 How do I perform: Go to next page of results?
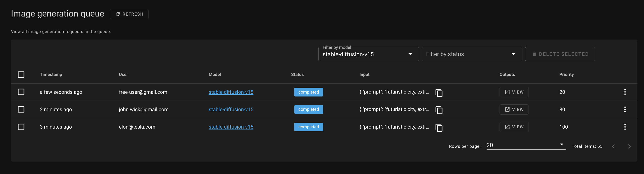coord(629,146)
